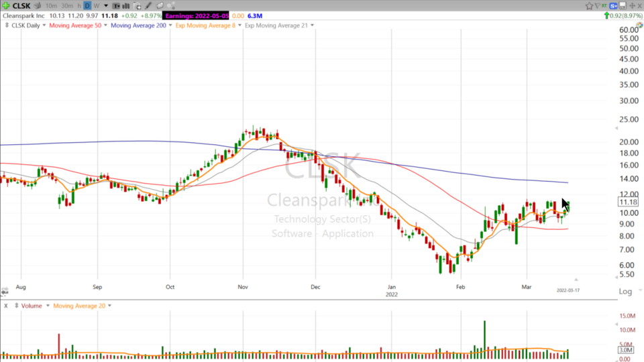Click the CLSK ticker symbol
The width and height of the screenshot is (644, 362).
(21, 5)
